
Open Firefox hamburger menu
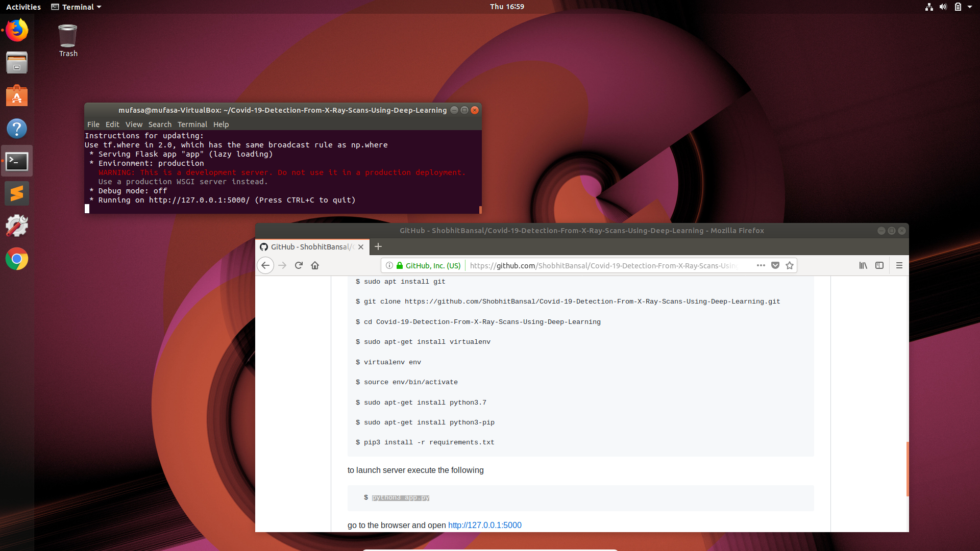coord(899,265)
